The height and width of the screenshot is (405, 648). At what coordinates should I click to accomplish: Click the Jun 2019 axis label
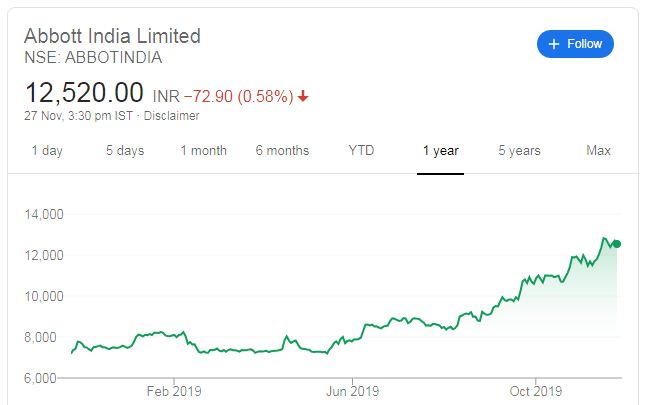pos(352,390)
